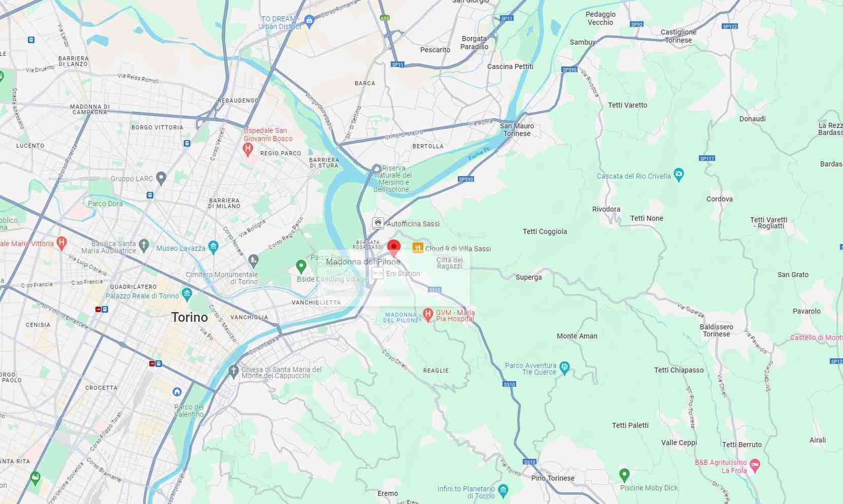Select the Ospedale San Giovanni Bosco hospital icon
Viewport: 843px width, 504px height.
(248, 149)
